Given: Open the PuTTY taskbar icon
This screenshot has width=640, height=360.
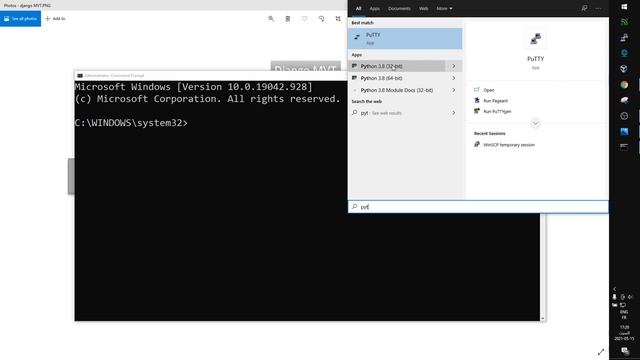Looking at the screenshot, I should pos(624,38).
